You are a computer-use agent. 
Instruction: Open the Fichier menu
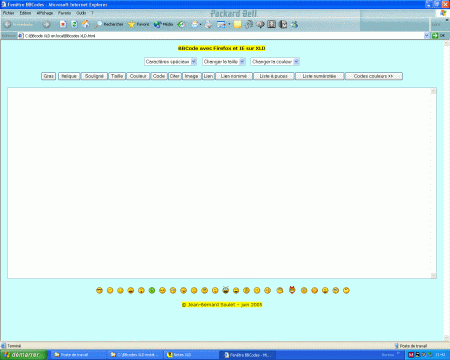[9, 13]
